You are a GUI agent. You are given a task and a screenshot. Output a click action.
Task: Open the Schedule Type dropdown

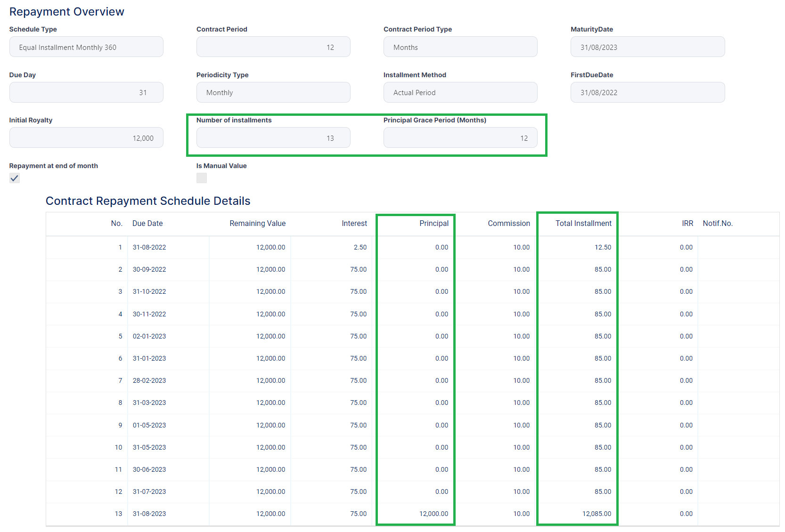[86, 47]
